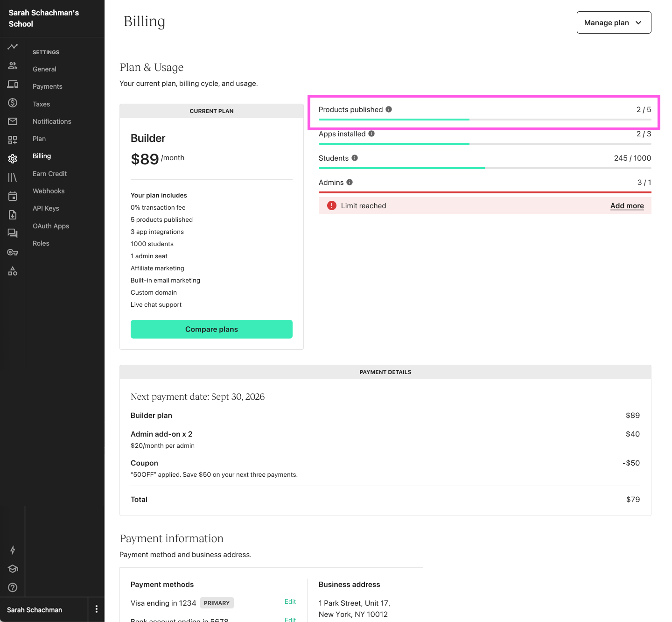
Task: Click the Visa ending in 1234 text
Action: 163,603
